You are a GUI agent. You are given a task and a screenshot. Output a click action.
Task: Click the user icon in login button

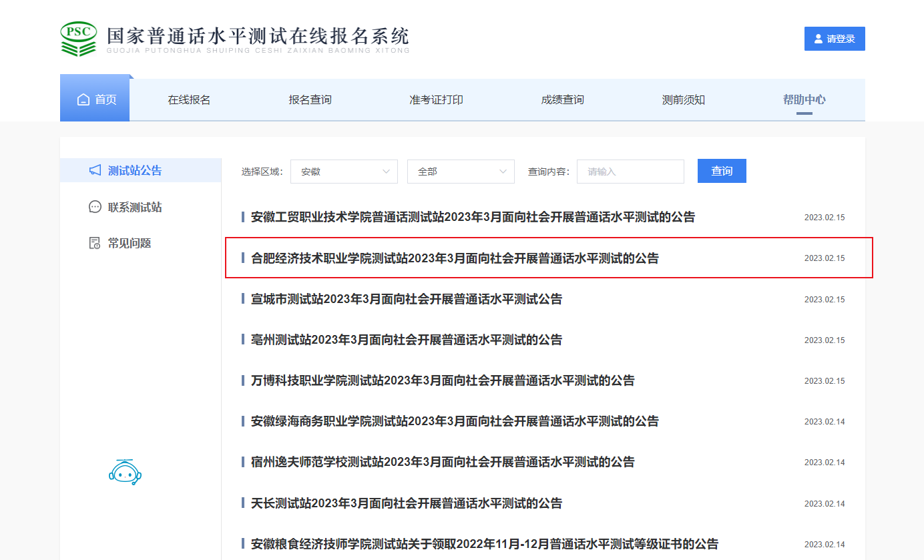click(819, 39)
